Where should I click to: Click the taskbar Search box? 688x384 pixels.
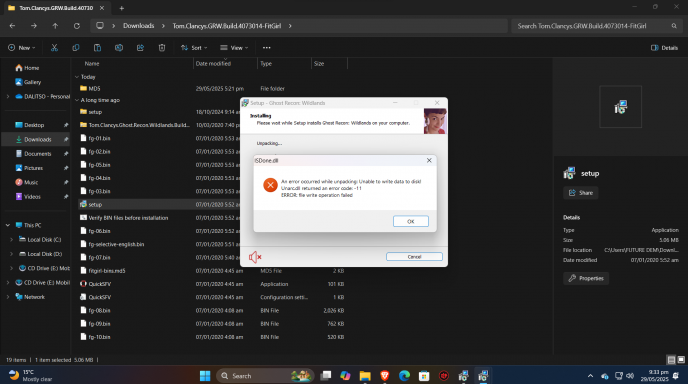coord(265,376)
